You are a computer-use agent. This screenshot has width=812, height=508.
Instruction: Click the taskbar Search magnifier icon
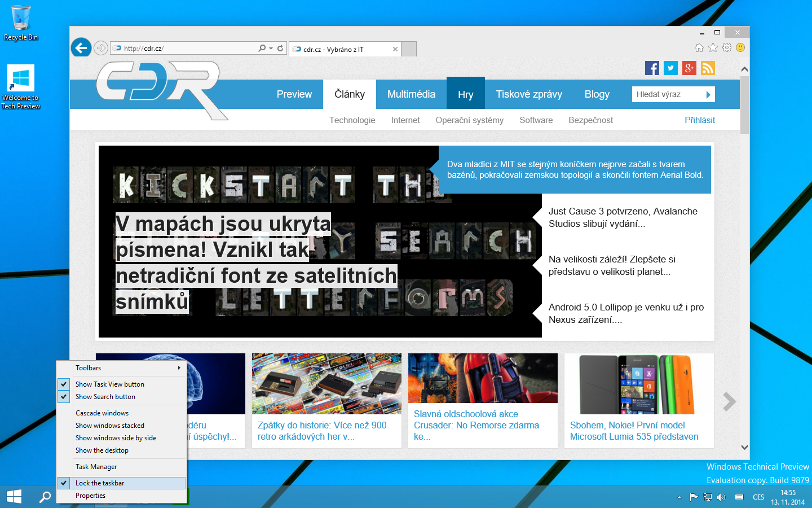pos(45,497)
